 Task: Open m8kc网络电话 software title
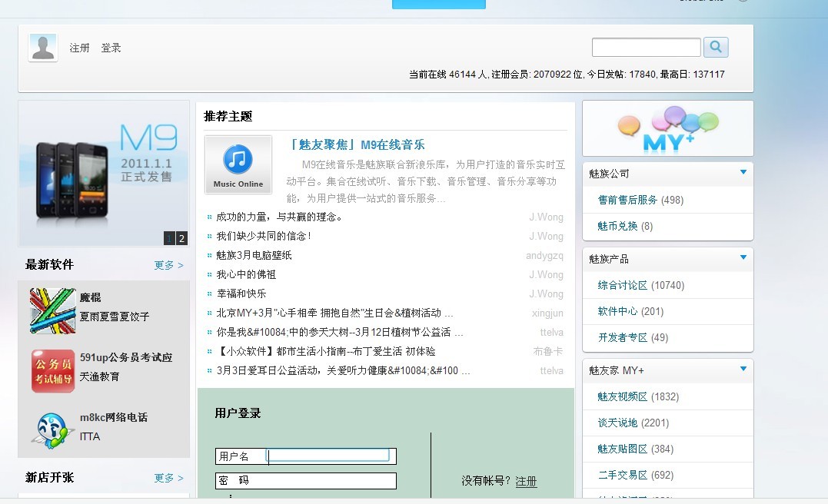click(x=114, y=417)
